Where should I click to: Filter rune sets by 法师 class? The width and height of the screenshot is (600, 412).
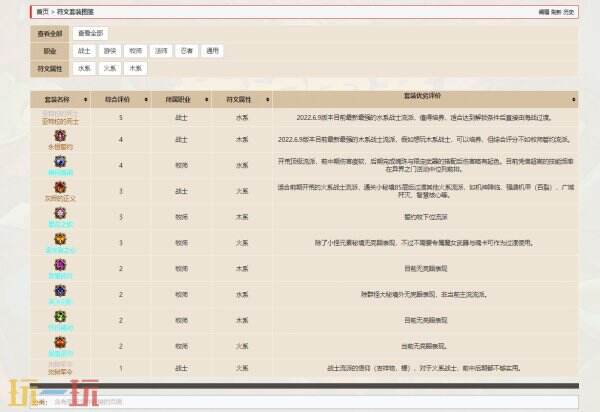tap(161, 51)
